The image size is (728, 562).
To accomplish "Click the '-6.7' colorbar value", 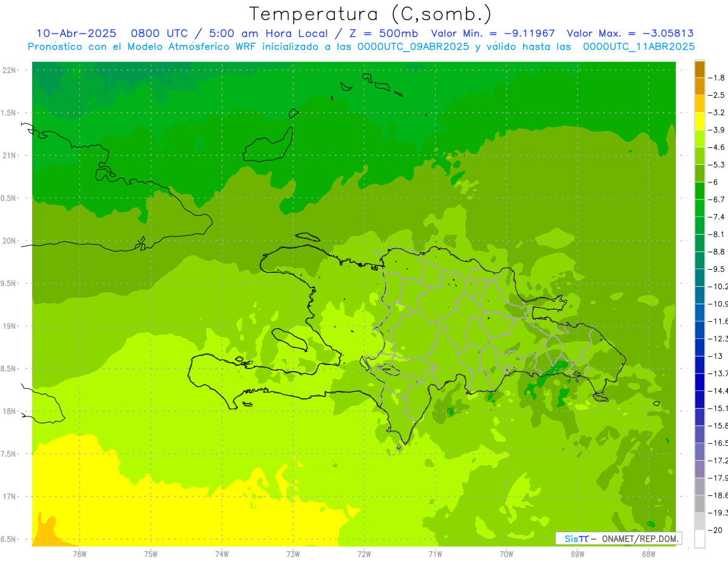I will pos(716,199).
